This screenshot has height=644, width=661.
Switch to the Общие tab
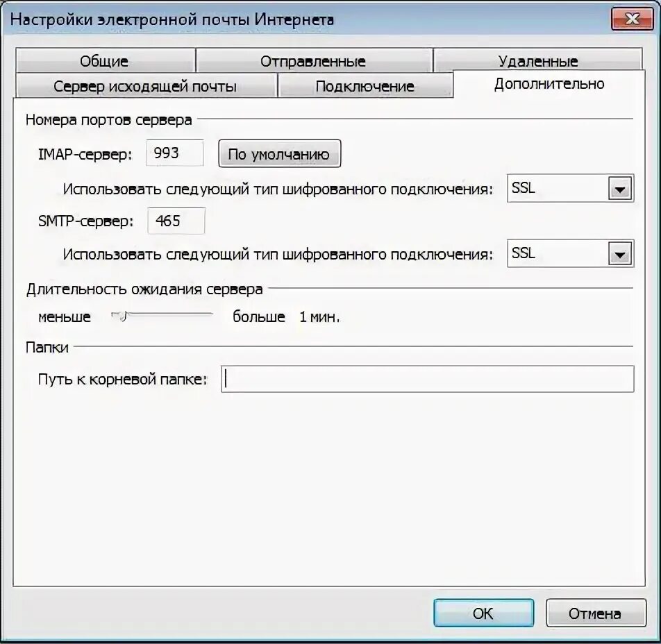tap(106, 61)
